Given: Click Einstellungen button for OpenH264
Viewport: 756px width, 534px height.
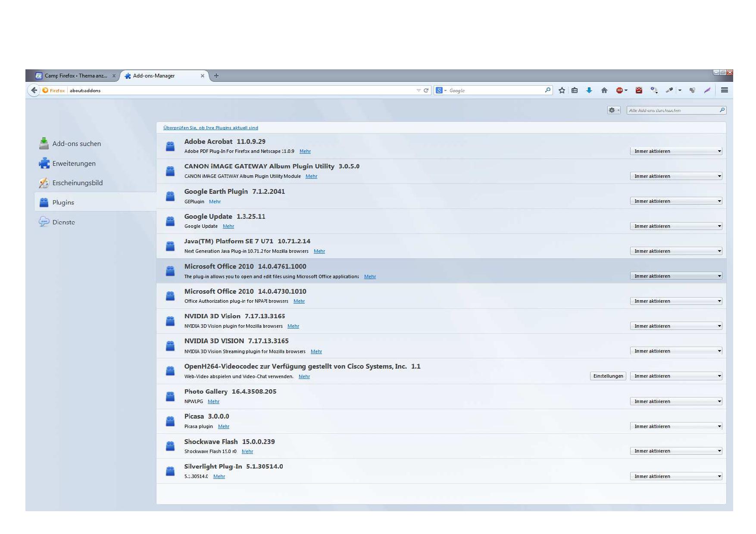Looking at the screenshot, I should pos(608,376).
